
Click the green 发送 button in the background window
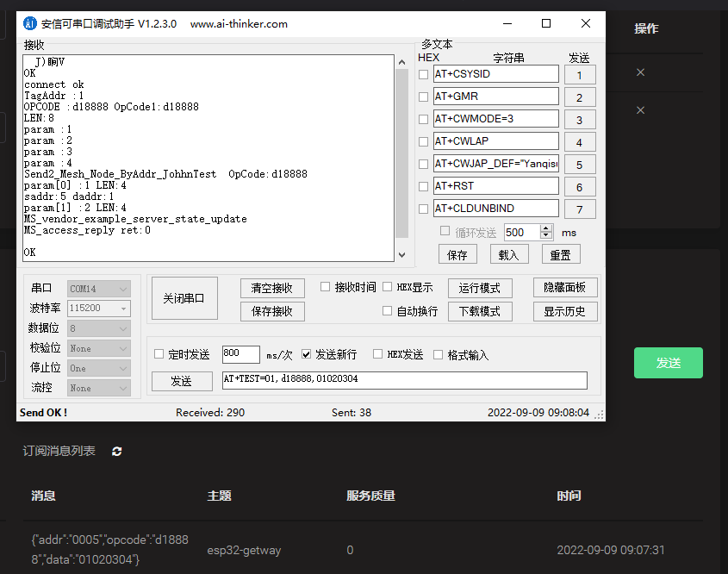point(668,363)
